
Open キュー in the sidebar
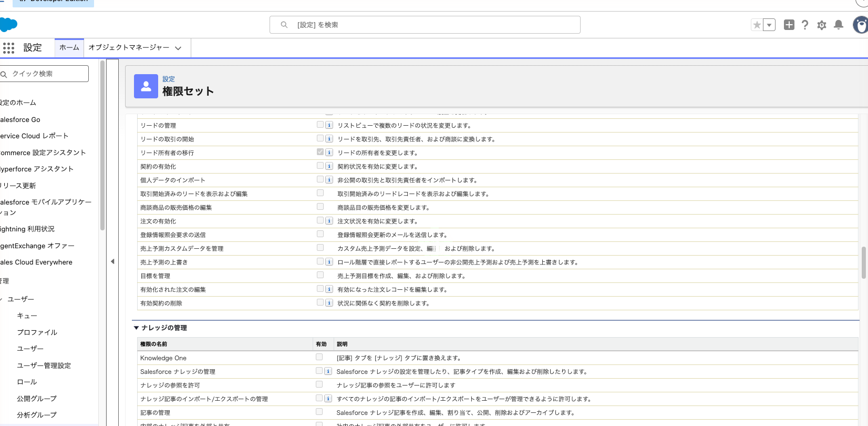(27, 316)
